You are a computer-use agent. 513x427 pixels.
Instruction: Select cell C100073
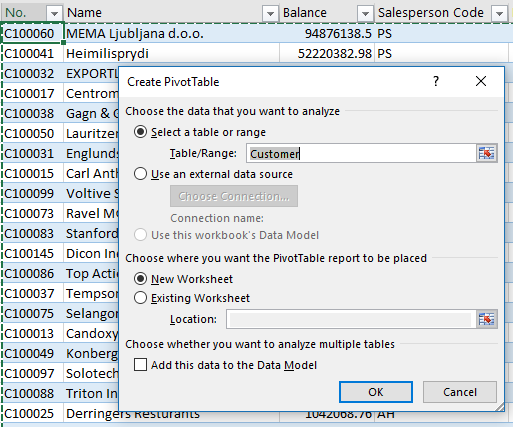point(33,213)
